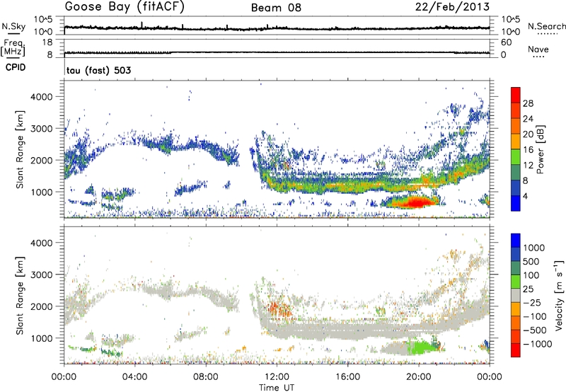This screenshot has height=392, width=566.
Task: Click the "Nave" legend label
Action: [538, 49]
